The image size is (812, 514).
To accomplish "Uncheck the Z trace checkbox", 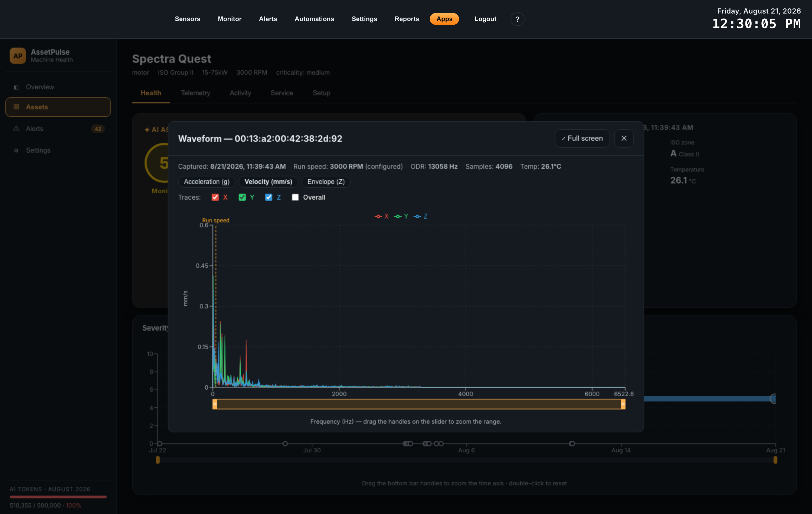I will (269, 197).
